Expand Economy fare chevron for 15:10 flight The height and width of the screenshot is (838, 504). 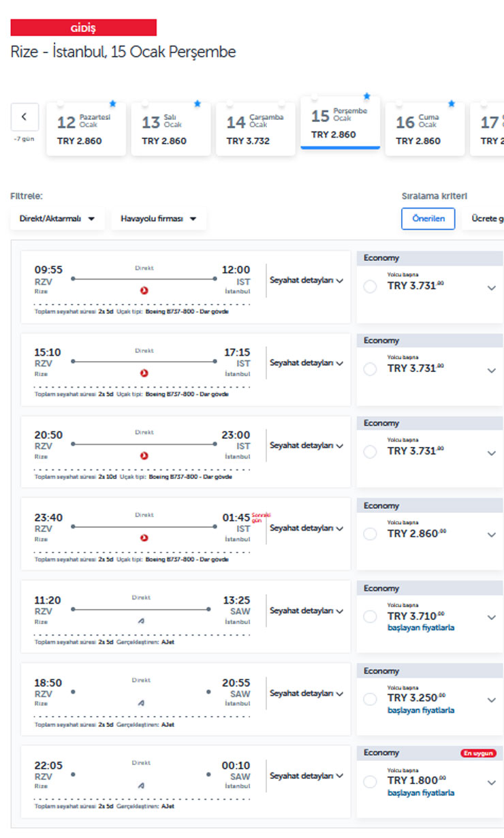[x=491, y=371]
